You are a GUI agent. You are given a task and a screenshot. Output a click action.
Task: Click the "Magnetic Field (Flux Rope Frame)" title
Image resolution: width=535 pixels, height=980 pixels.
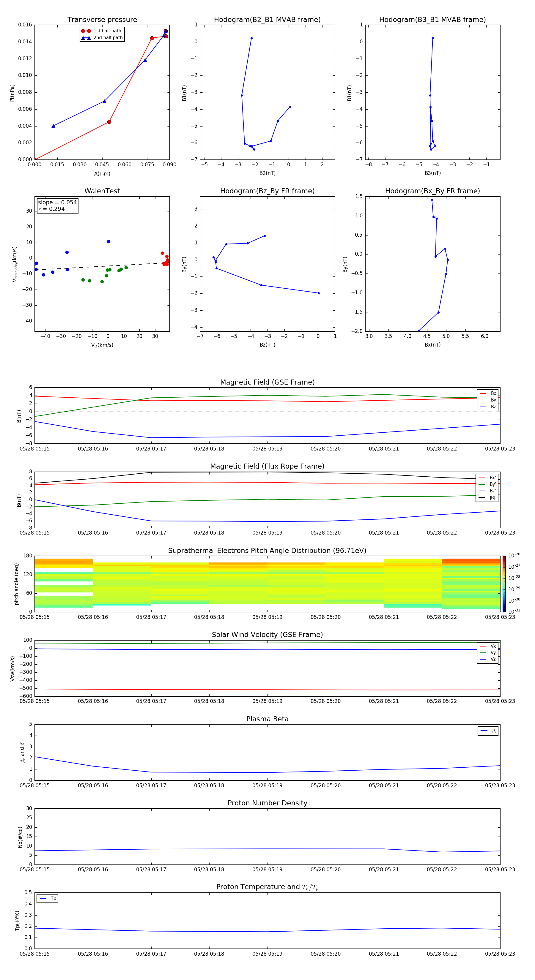267,467
